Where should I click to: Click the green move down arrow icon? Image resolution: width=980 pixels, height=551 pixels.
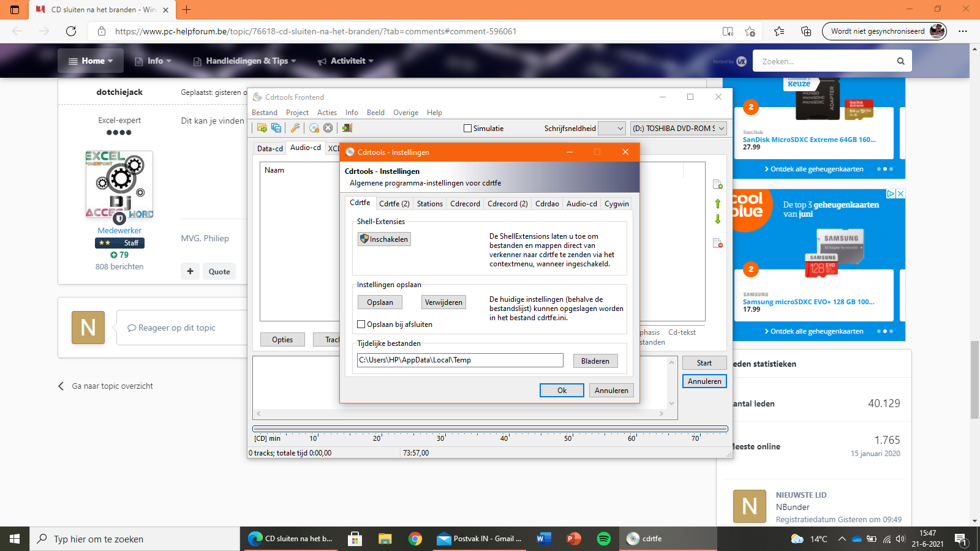pyautogui.click(x=718, y=219)
